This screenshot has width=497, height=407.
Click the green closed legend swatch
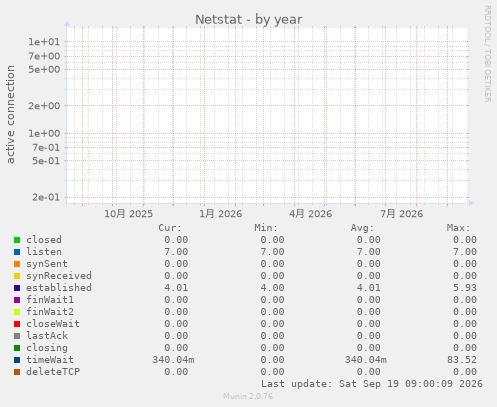tap(17, 240)
